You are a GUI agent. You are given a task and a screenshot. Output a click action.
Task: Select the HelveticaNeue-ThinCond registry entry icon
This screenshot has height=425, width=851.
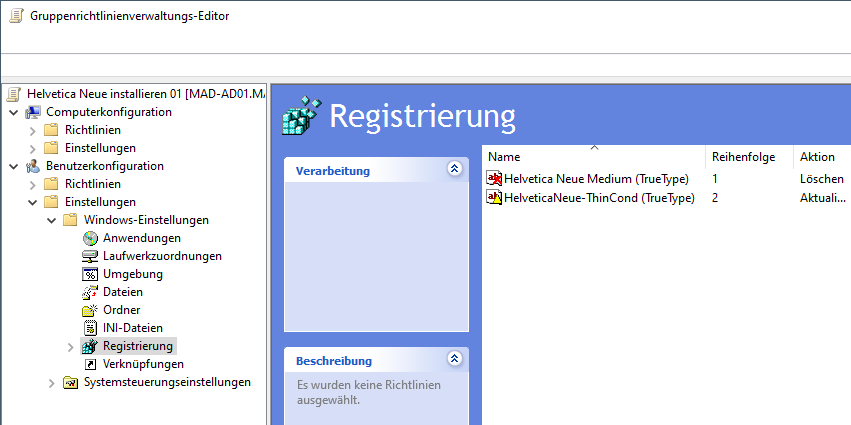494,198
